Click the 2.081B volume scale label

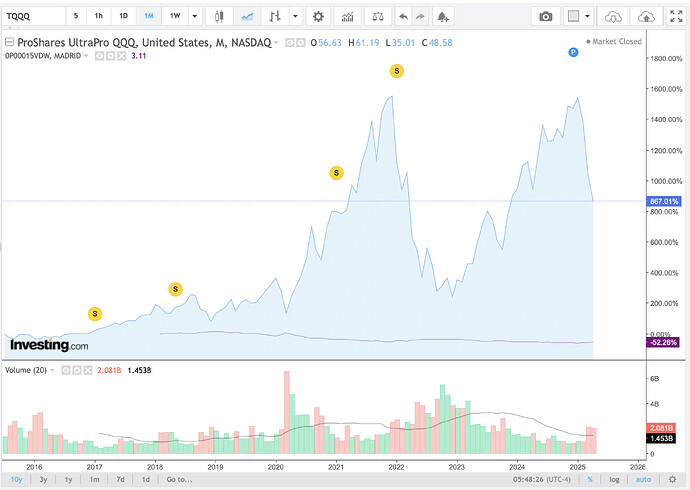click(661, 428)
